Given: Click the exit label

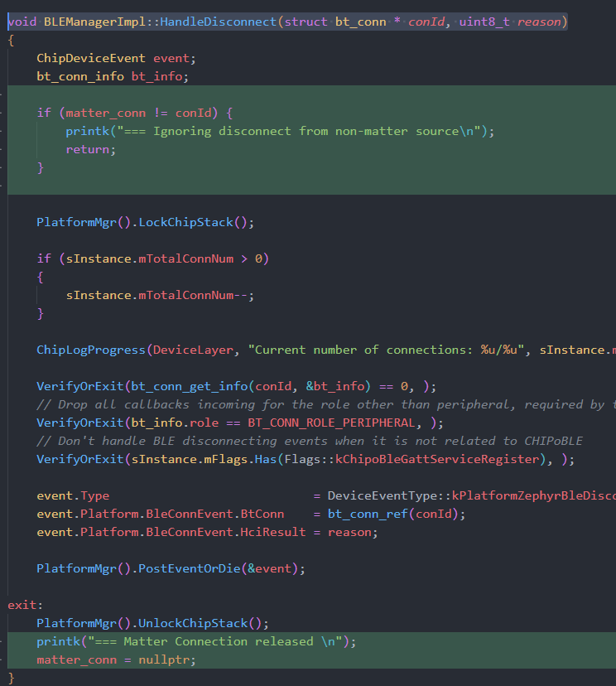Looking at the screenshot, I should pos(23,605).
